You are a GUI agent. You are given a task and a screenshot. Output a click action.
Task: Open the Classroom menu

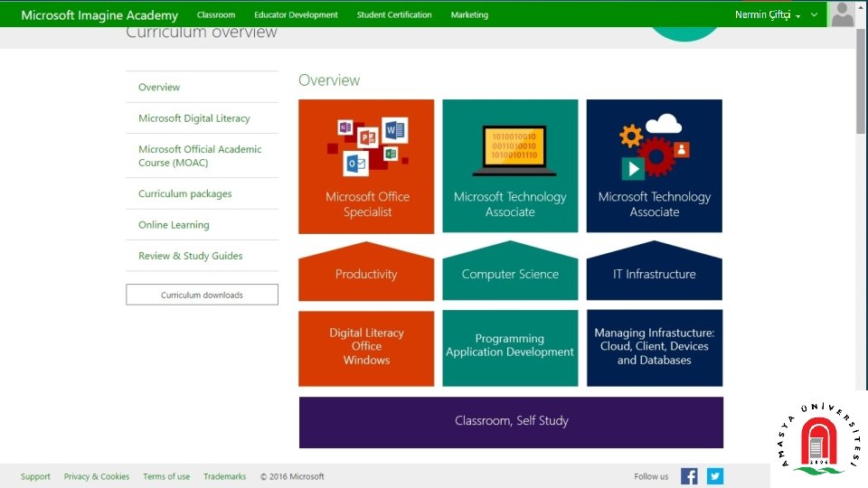click(x=216, y=15)
